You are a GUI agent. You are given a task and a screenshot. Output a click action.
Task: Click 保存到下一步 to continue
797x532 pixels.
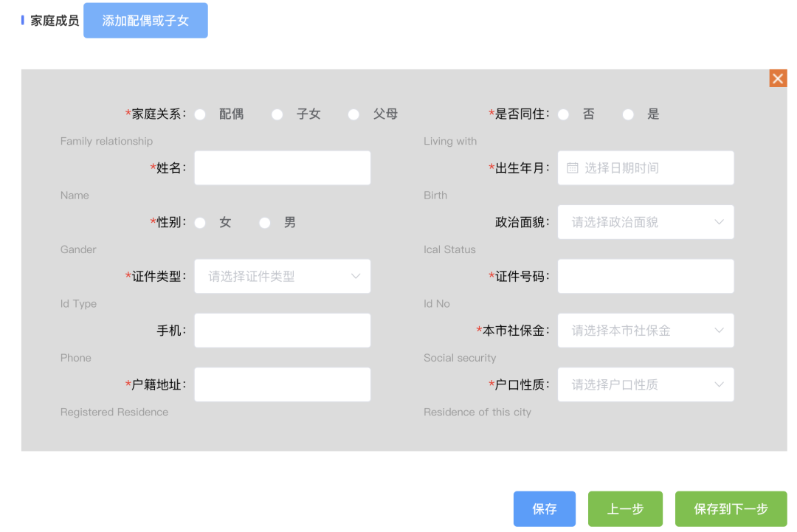click(x=731, y=509)
